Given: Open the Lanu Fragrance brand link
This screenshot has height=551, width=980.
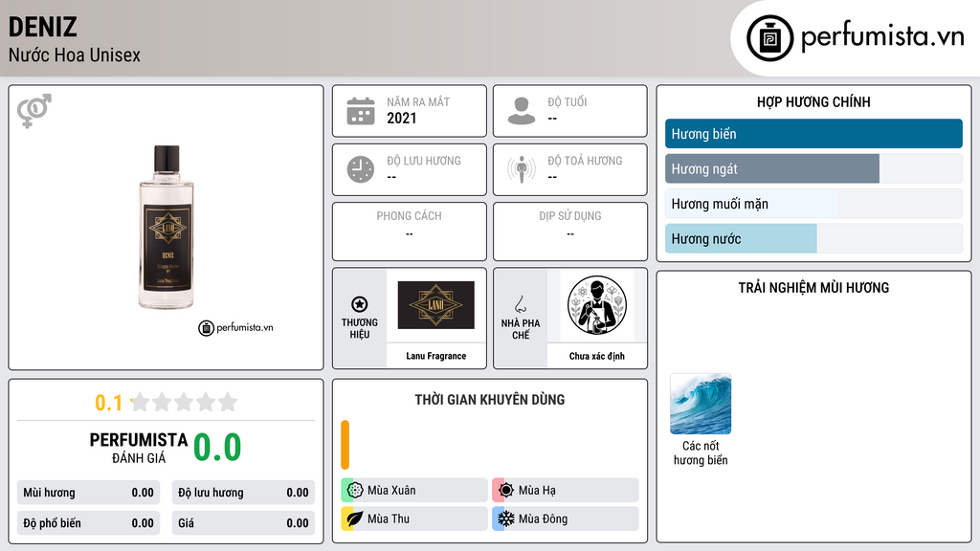Looking at the screenshot, I should click(436, 356).
